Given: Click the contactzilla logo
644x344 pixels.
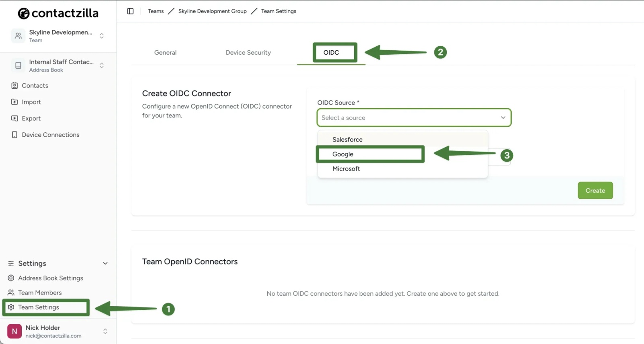Looking at the screenshot, I should (58, 13).
